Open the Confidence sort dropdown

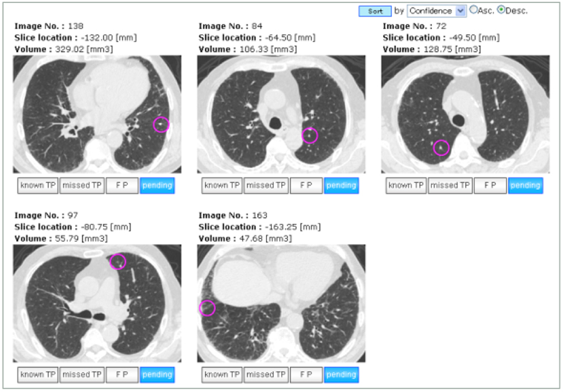[x=437, y=11]
